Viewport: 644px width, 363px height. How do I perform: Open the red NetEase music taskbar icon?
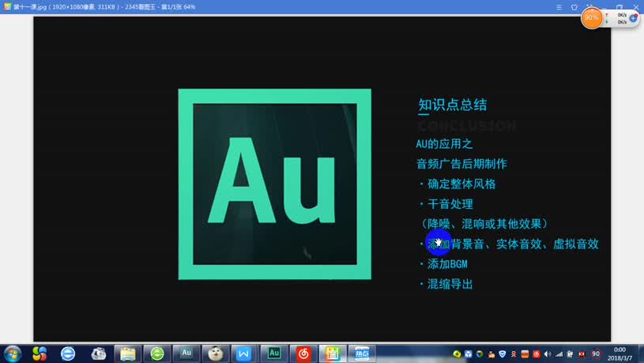[303, 354]
